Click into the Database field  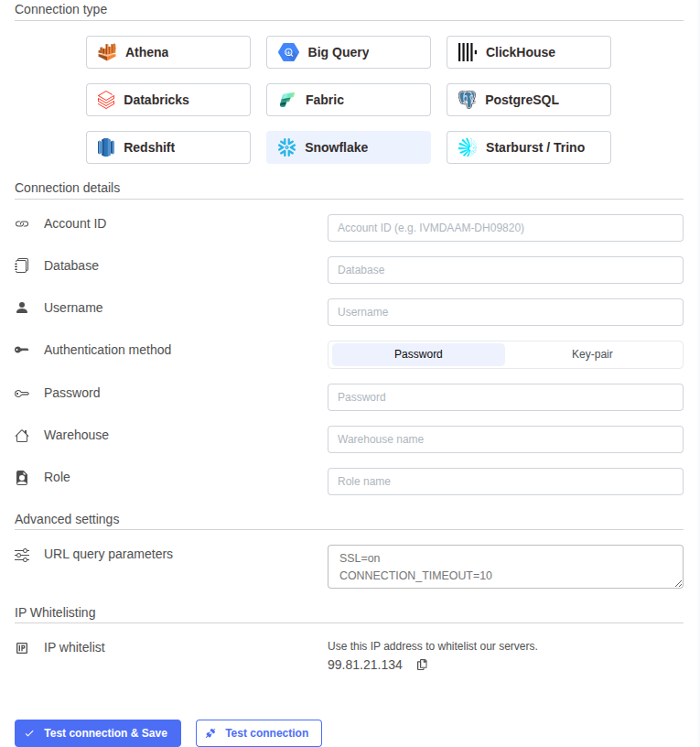coord(505,270)
